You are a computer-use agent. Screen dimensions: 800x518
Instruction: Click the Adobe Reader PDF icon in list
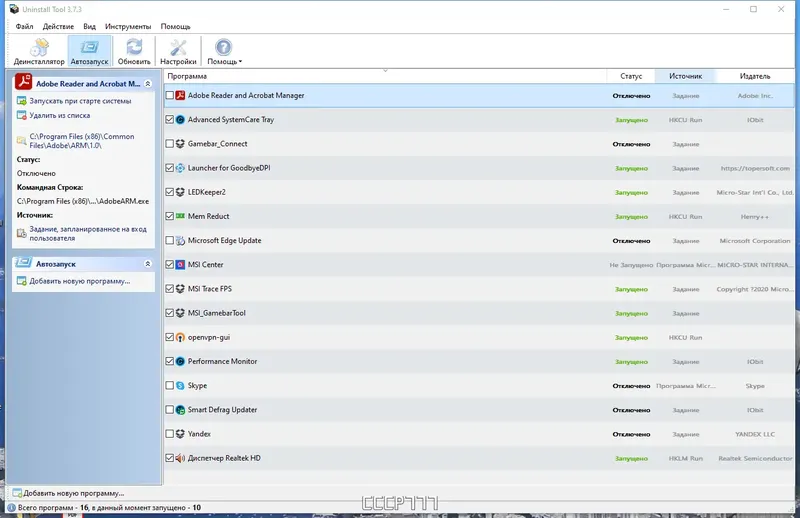coord(180,95)
